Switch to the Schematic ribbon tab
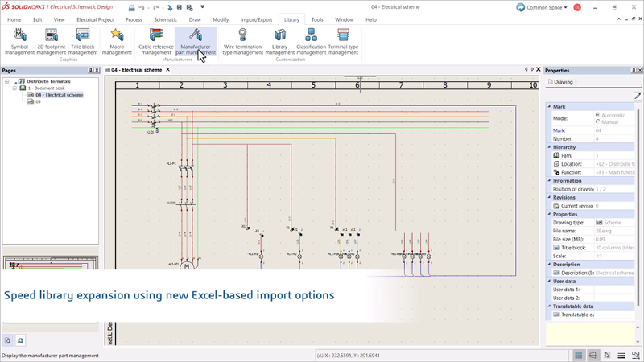Image resolution: width=644 pixels, height=362 pixels. [x=165, y=19]
